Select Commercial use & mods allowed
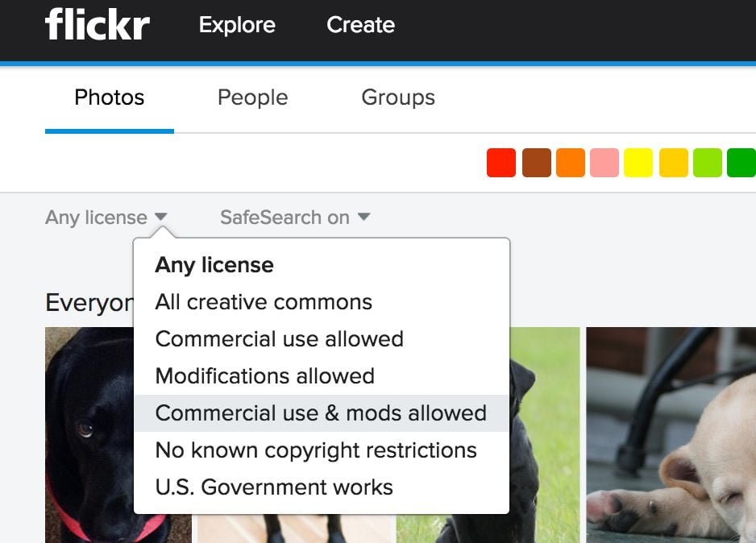 tap(321, 413)
